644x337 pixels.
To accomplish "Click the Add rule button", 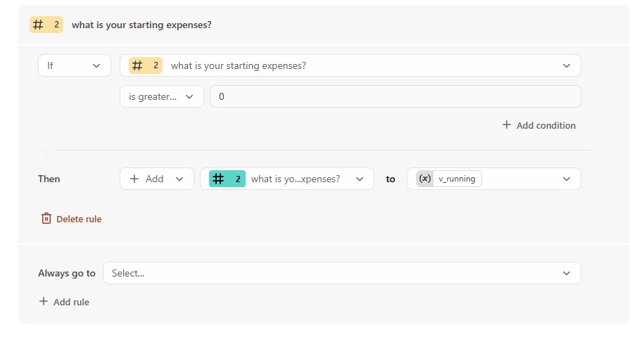I will [71, 302].
